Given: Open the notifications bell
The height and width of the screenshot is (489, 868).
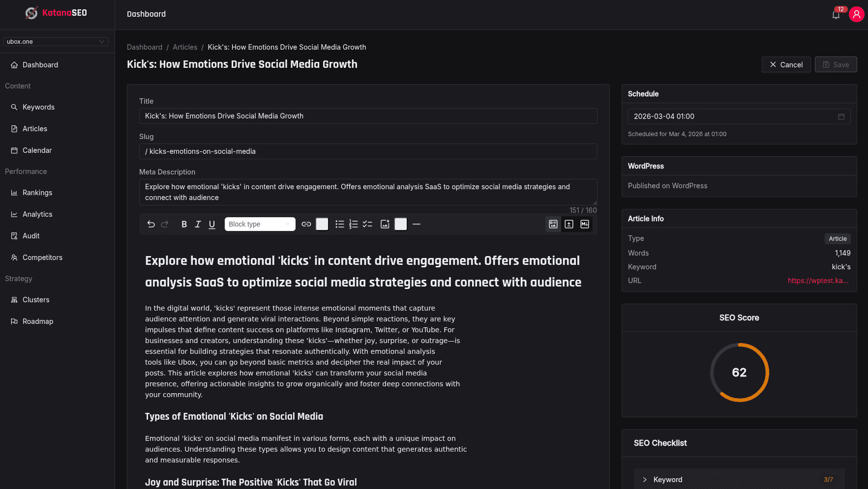Looking at the screenshot, I should [836, 15].
